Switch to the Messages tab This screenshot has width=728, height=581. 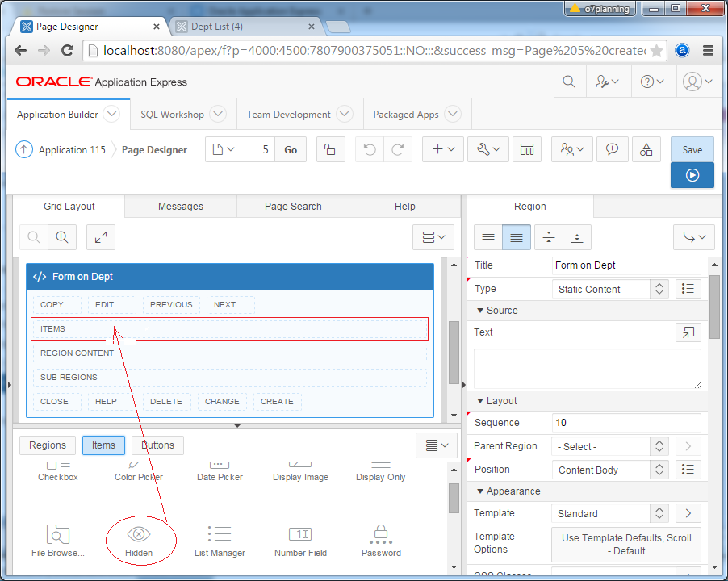tap(181, 207)
